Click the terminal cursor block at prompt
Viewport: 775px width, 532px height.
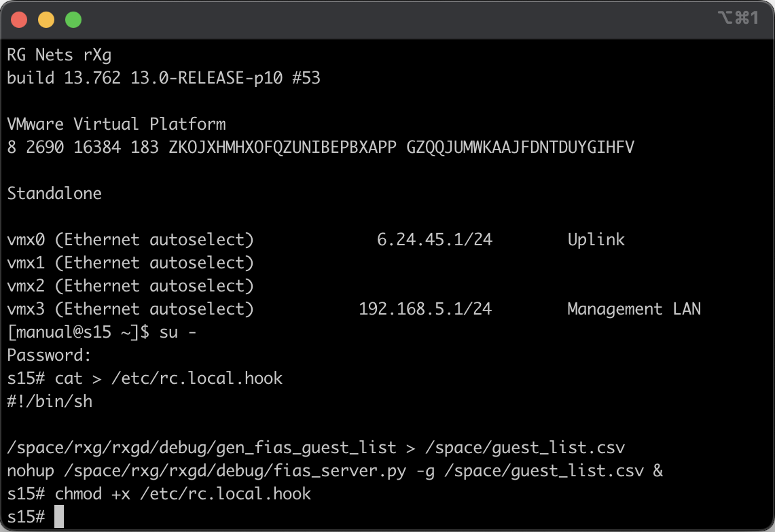point(59,516)
